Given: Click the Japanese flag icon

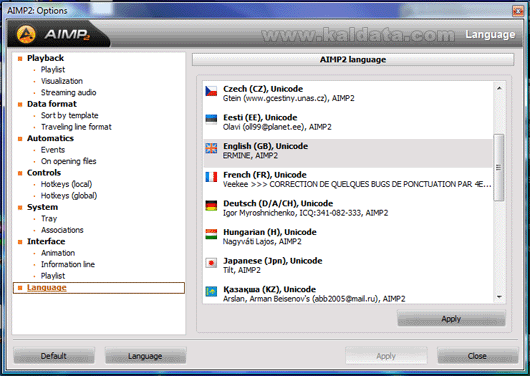Looking at the screenshot, I should 211,263.
